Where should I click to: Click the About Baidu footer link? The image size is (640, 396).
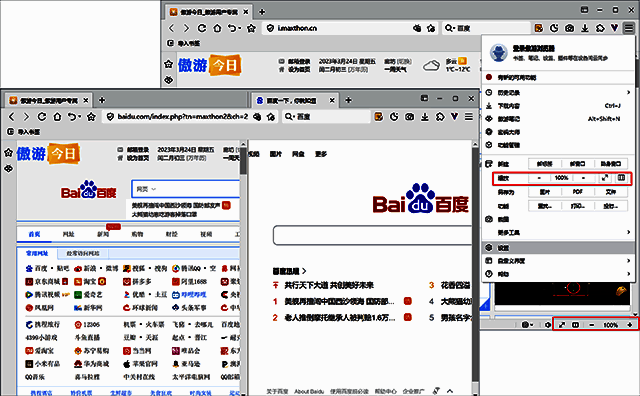(x=309, y=392)
